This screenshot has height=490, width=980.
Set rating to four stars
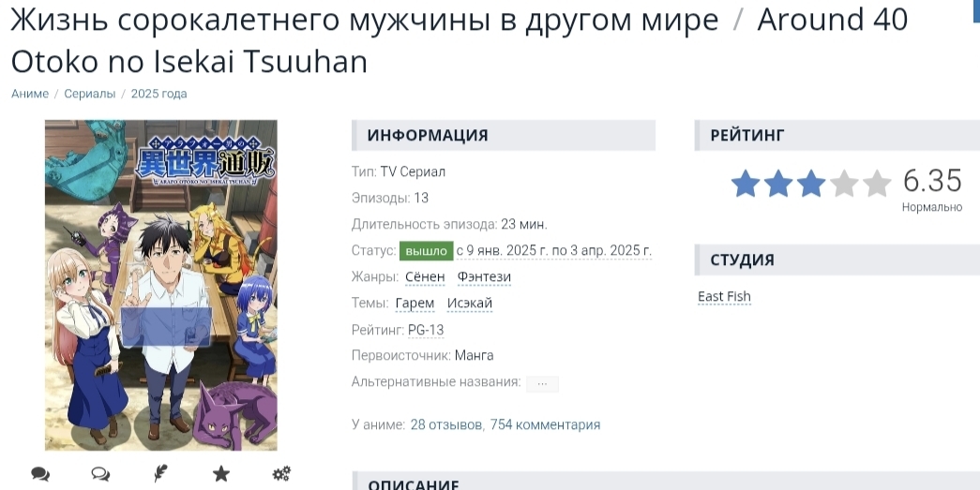(844, 184)
